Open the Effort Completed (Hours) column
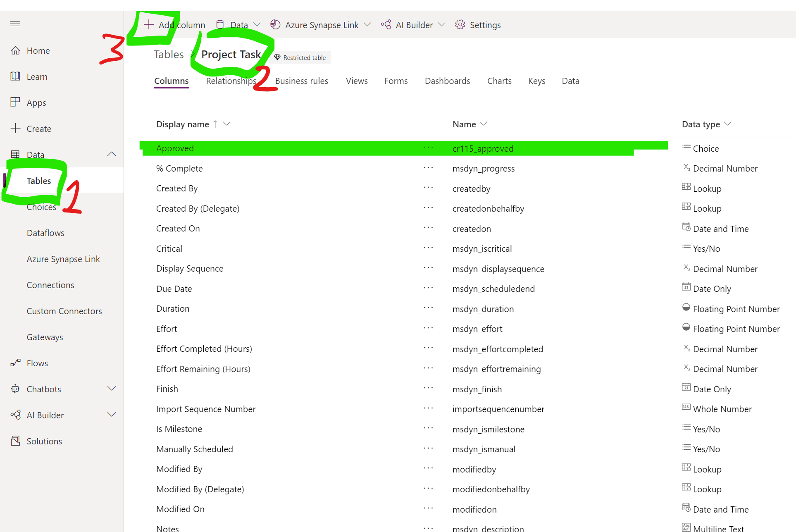The height and width of the screenshot is (532, 796). tap(204, 349)
